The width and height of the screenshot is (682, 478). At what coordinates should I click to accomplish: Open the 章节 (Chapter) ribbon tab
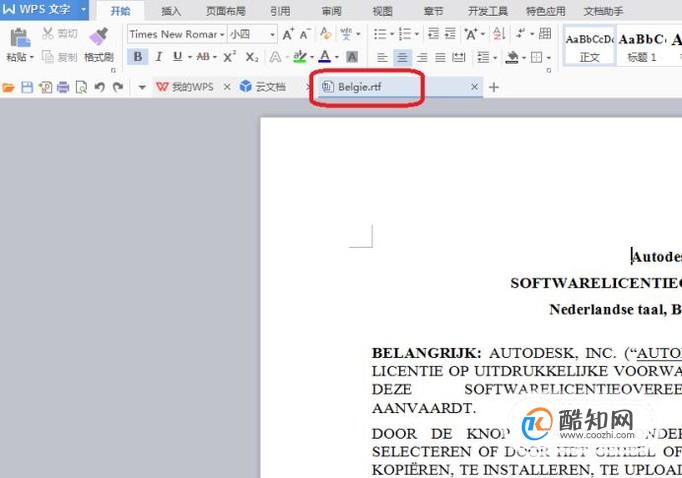(433, 11)
